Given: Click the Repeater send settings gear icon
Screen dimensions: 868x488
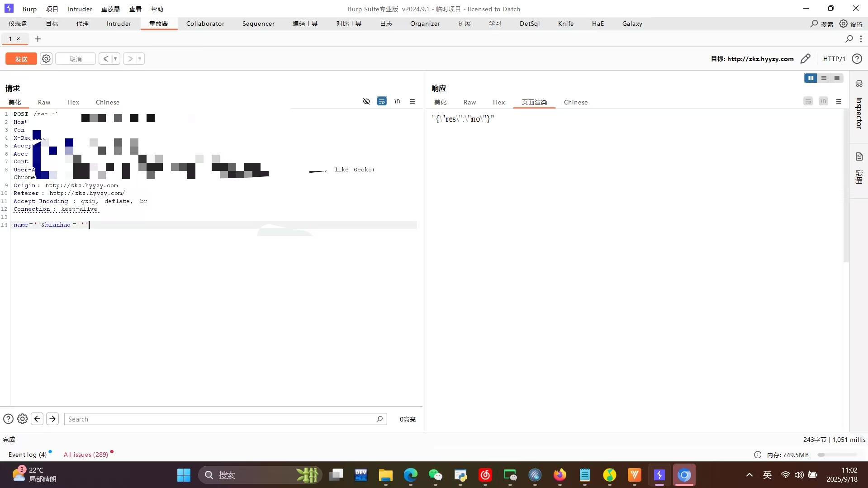Looking at the screenshot, I should pos(46,59).
